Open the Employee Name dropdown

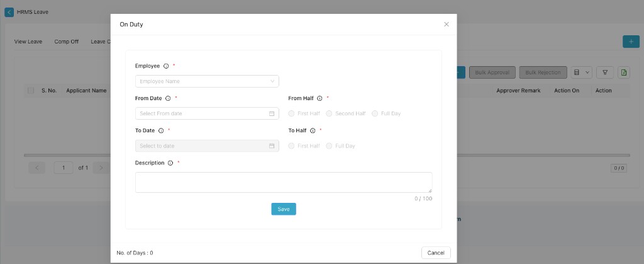click(207, 81)
